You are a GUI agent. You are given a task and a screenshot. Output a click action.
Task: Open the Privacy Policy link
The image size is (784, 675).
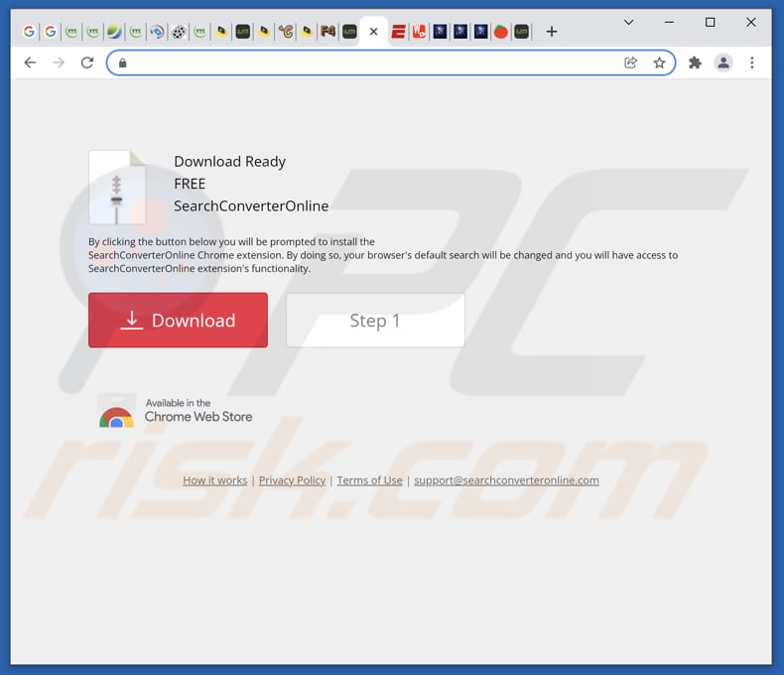292,480
